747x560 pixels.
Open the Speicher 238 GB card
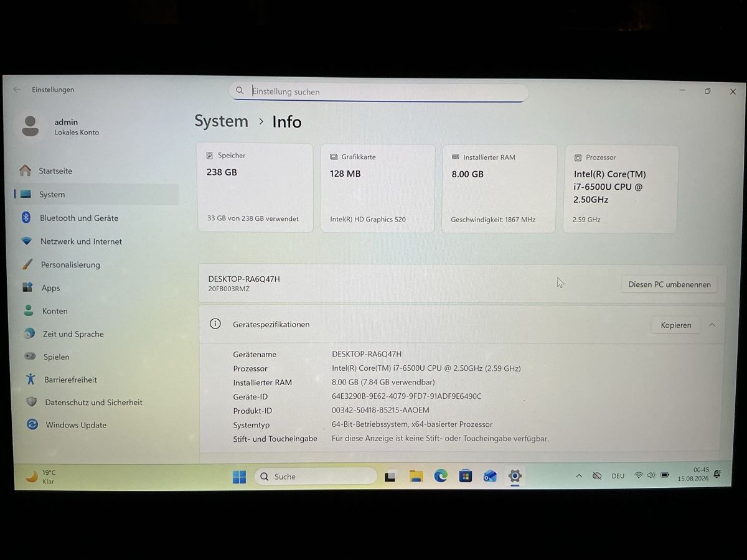pyautogui.click(x=255, y=188)
